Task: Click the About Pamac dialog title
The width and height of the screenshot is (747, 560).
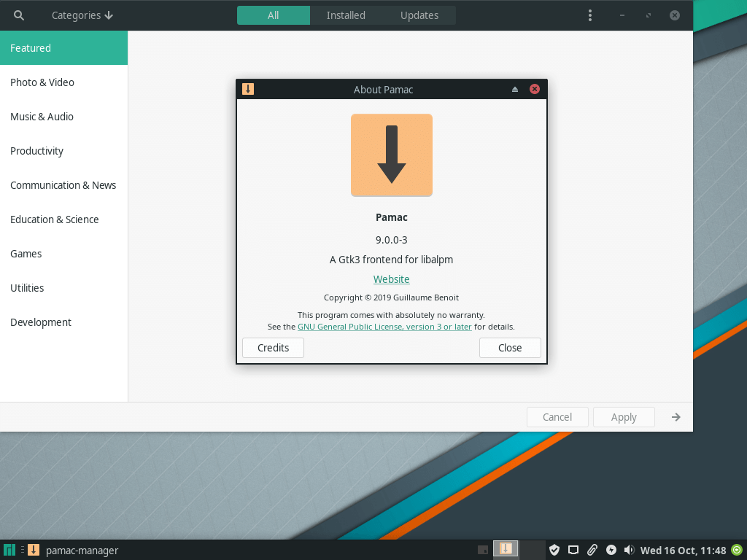Action: click(x=383, y=90)
